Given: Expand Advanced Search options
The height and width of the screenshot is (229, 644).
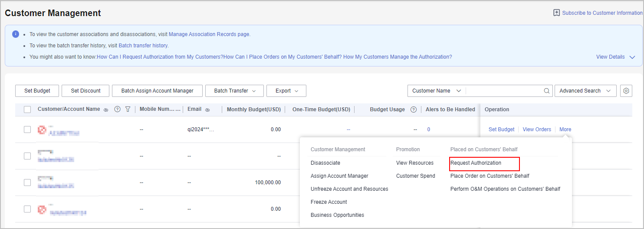Looking at the screenshot, I should [585, 91].
